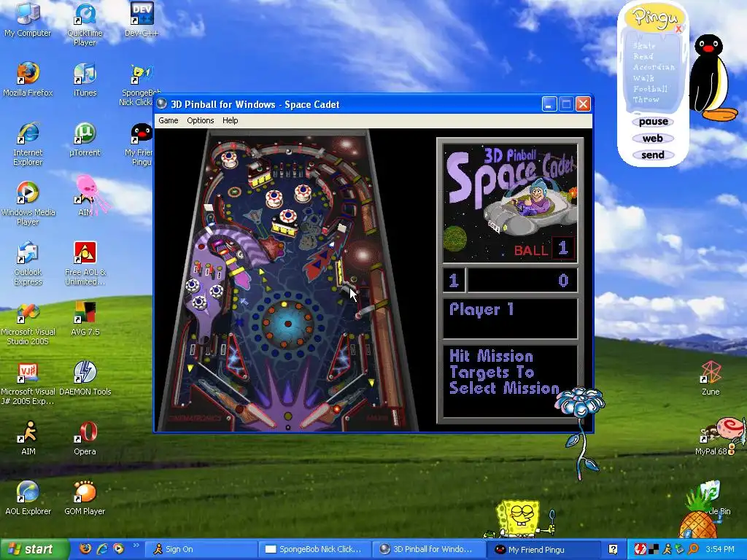
Task: Select the Free AOL & Unlimited desktop icon
Action: point(85,264)
